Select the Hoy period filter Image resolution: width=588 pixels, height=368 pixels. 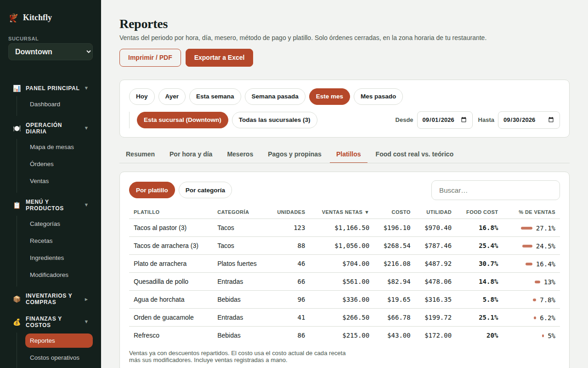click(x=142, y=97)
